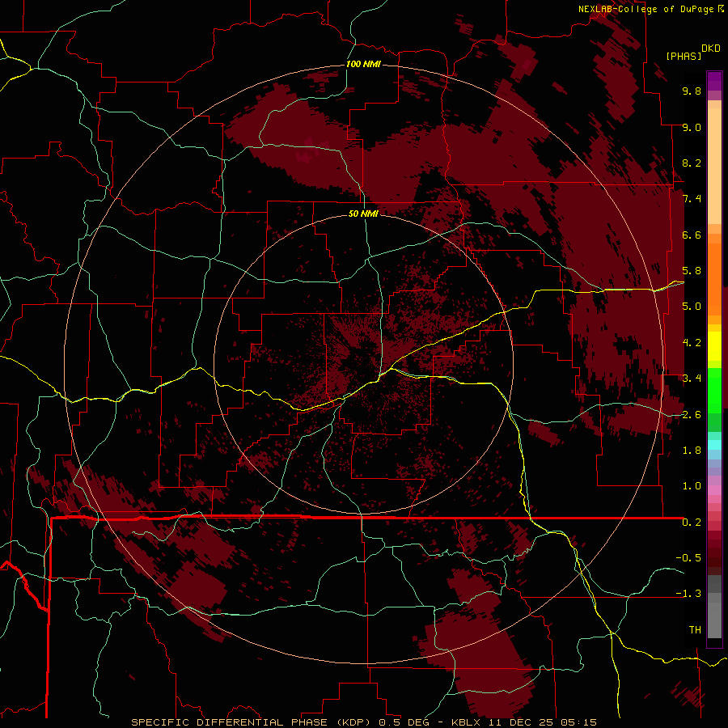Click the 2.6 legend value
This screenshot has height=728, width=728.
coord(692,415)
